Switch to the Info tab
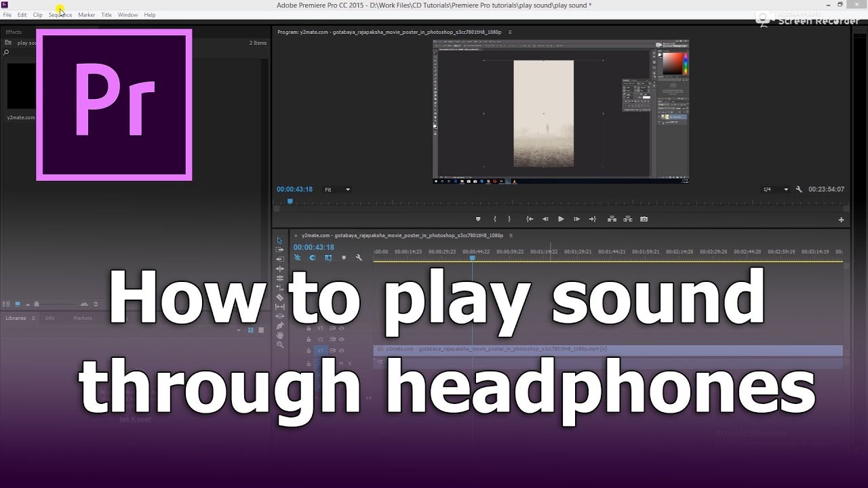Screen dimensions: 868x488 point(50,318)
